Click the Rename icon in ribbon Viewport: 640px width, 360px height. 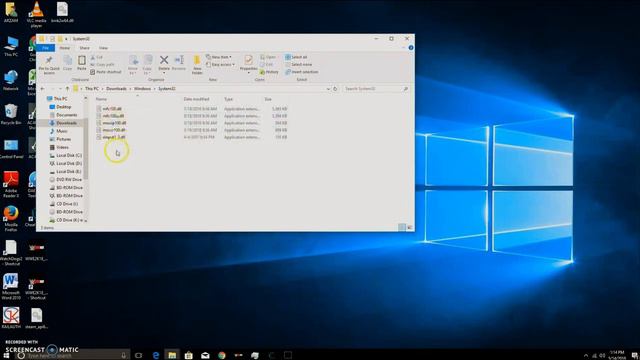pyautogui.click(x=179, y=60)
